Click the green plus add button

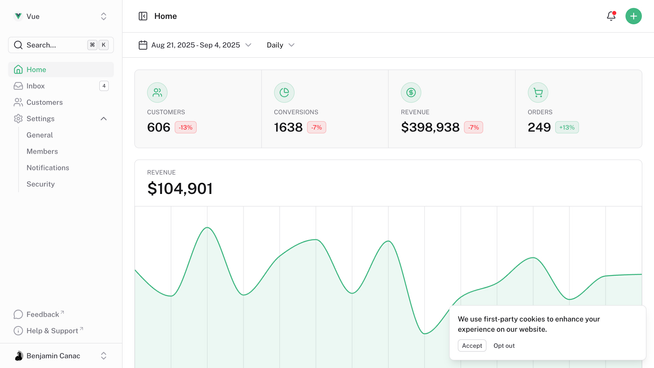pos(634,16)
